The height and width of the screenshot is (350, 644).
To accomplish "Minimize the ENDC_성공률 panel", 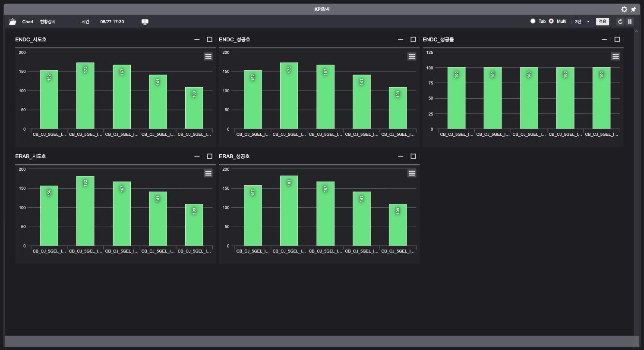I will [x=604, y=40].
